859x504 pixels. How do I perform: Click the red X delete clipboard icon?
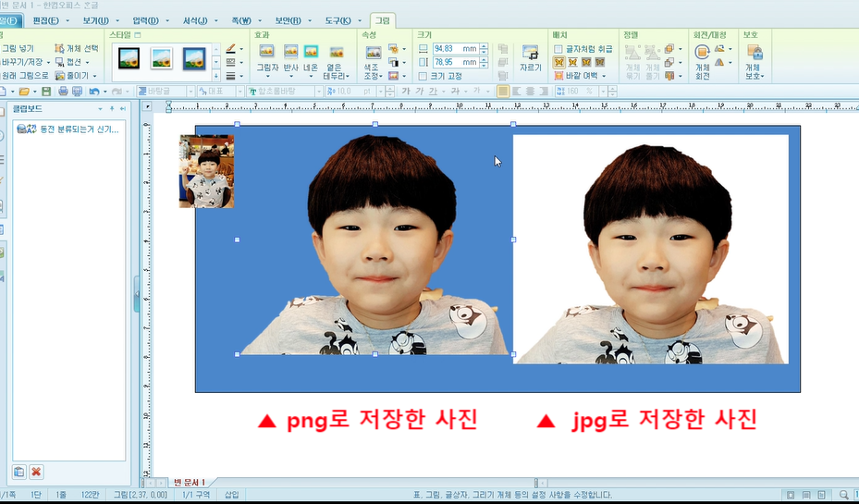(36, 472)
